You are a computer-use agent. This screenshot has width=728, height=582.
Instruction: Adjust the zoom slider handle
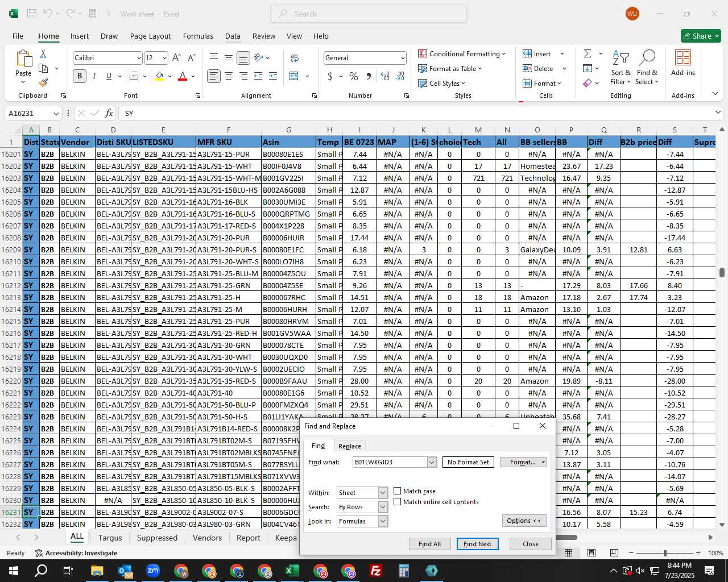(665, 553)
